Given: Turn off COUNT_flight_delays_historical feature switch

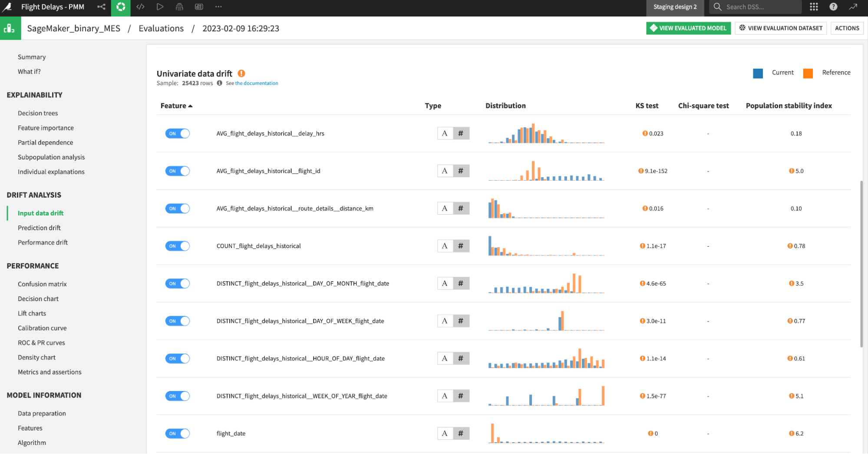Looking at the screenshot, I should coord(177,246).
